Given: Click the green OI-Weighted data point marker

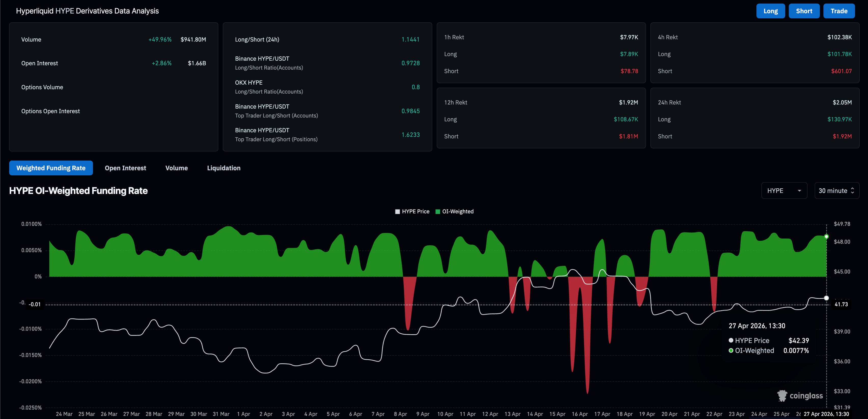Looking at the screenshot, I should coord(826,237).
